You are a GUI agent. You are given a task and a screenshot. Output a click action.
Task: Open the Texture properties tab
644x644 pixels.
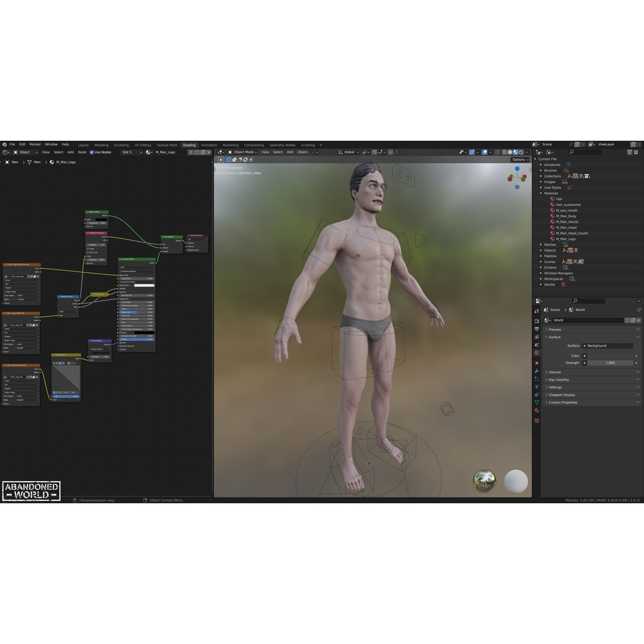(x=537, y=420)
